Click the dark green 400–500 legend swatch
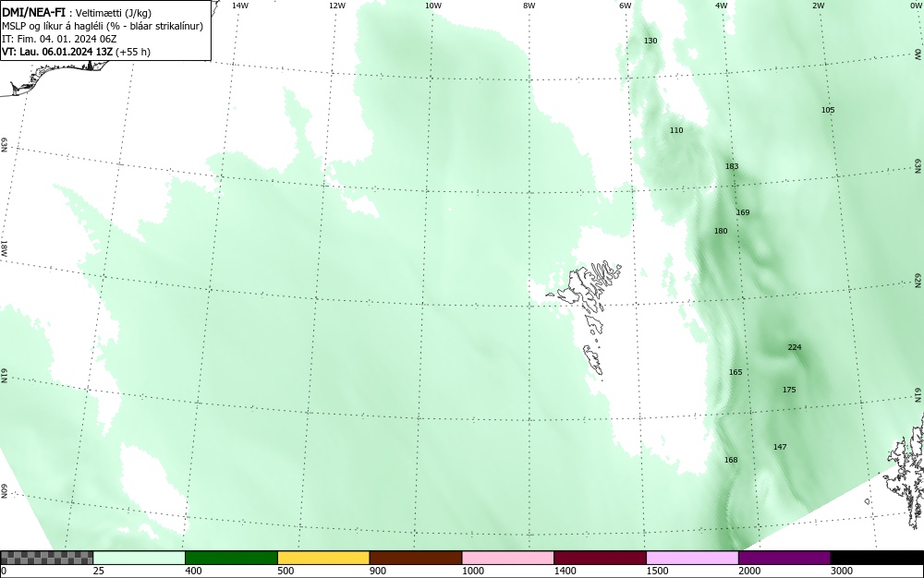This screenshot has width=924, height=578. pos(231,558)
